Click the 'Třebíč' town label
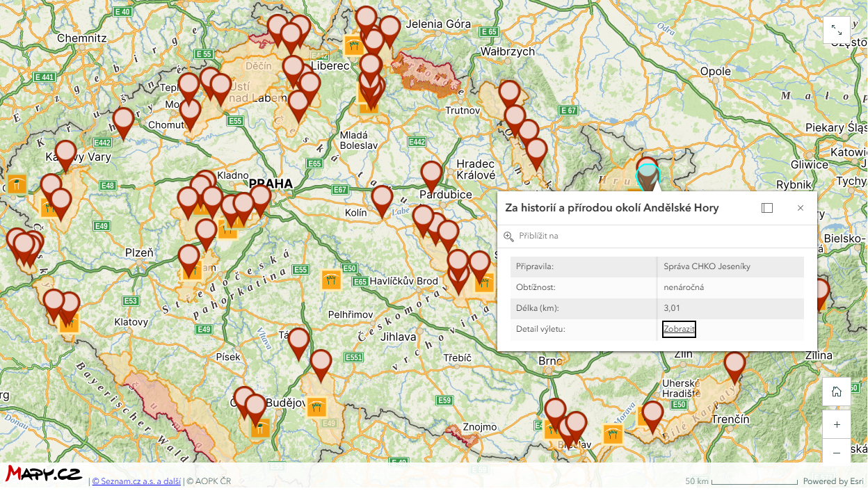The image size is (868, 491). pyautogui.click(x=458, y=357)
